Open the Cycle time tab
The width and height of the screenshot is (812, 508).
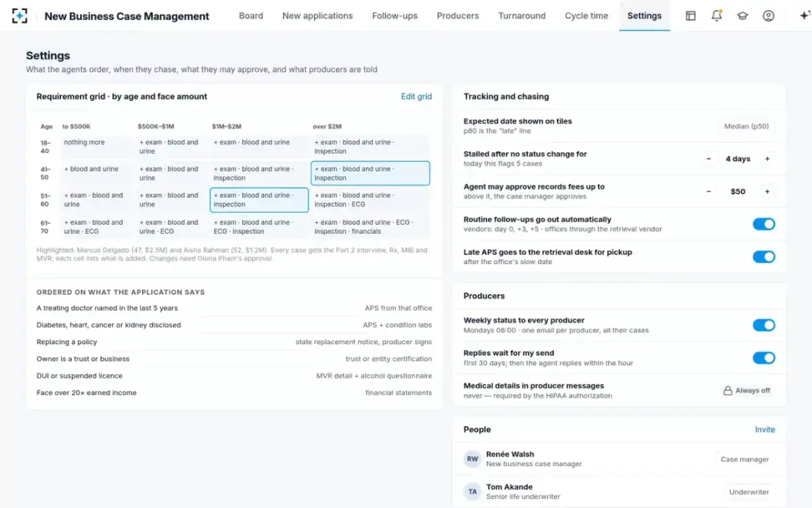(587, 16)
